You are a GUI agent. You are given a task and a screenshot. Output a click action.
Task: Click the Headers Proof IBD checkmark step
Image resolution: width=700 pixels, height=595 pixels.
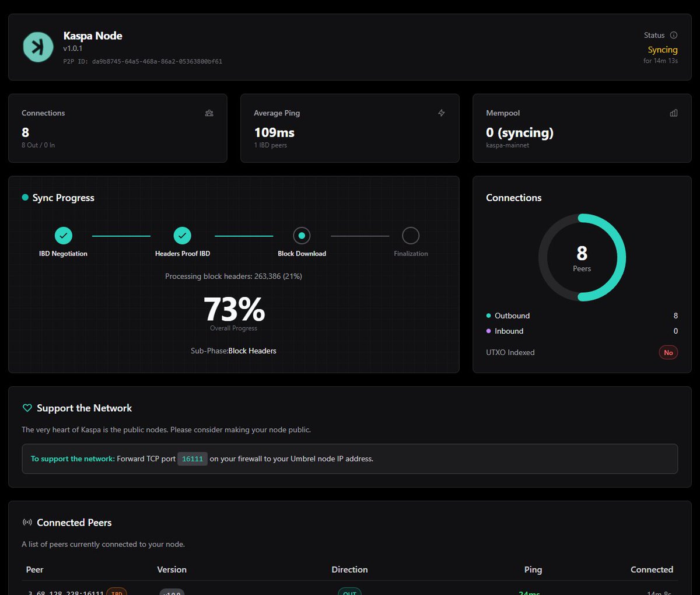(x=183, y=236)
